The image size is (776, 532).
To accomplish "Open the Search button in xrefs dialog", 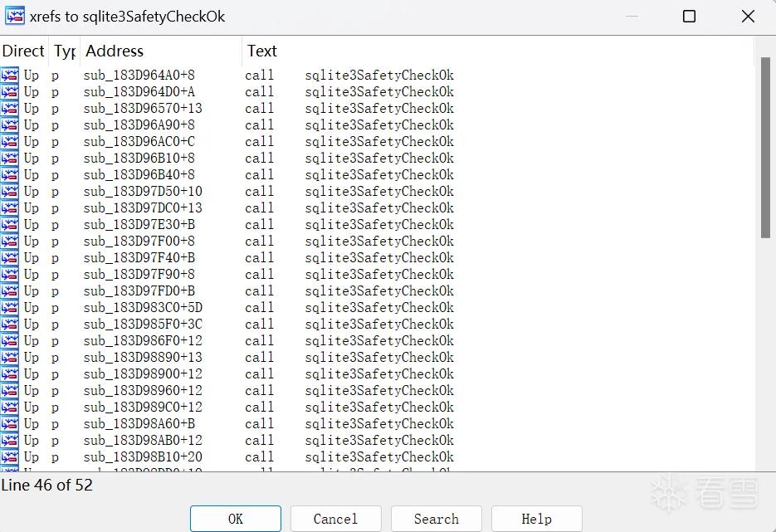I will tap(437, 519).
